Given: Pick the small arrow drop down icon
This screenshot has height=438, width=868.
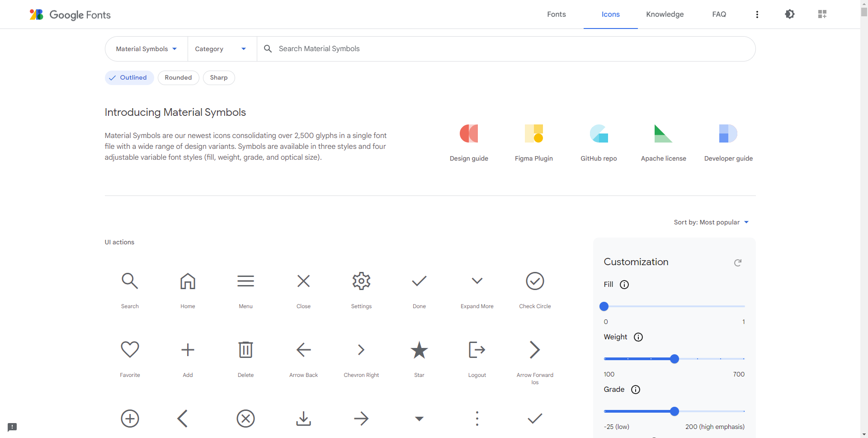Looking at the screenshot, I should coord(419,419).
